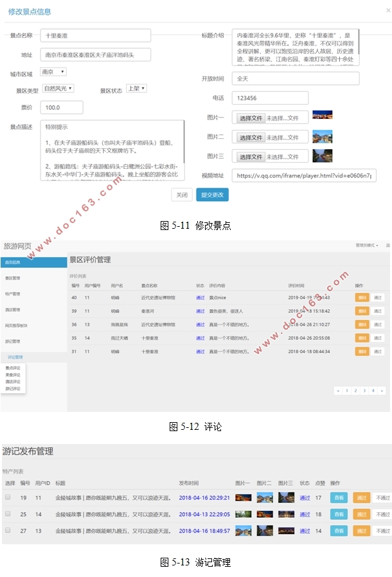Choose a file for 图片二
The width and height of the screenshot is (392, 577).
point(251,138)
